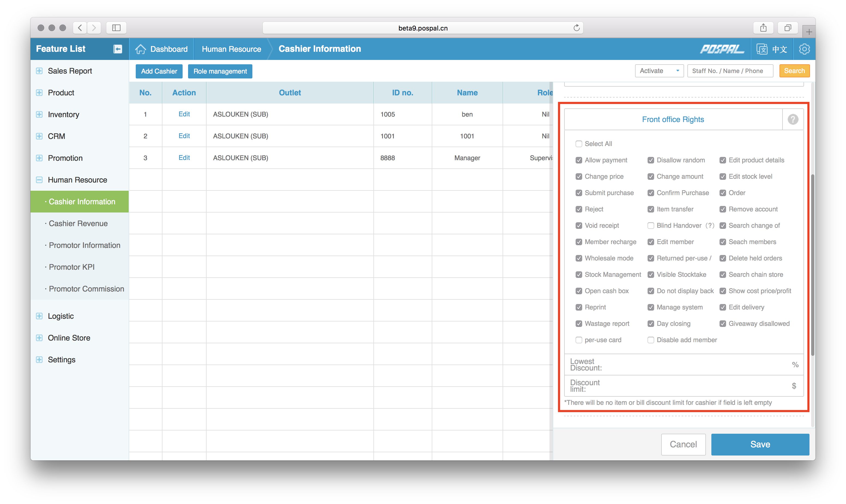Open Front office Rights help question mark
Image resolution: width=846 pixels, height=504 pixels.
793,120
